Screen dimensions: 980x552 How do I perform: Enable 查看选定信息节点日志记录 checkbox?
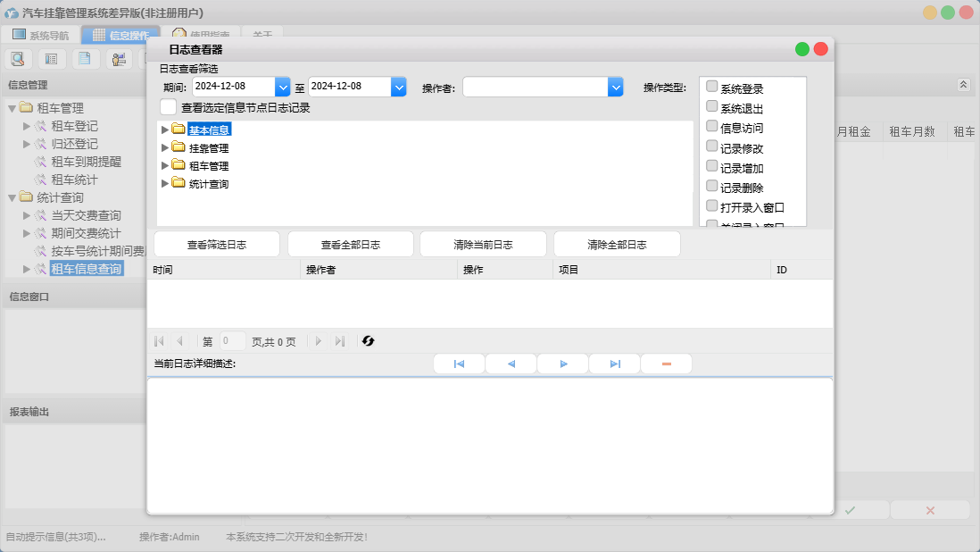point(168,107)
